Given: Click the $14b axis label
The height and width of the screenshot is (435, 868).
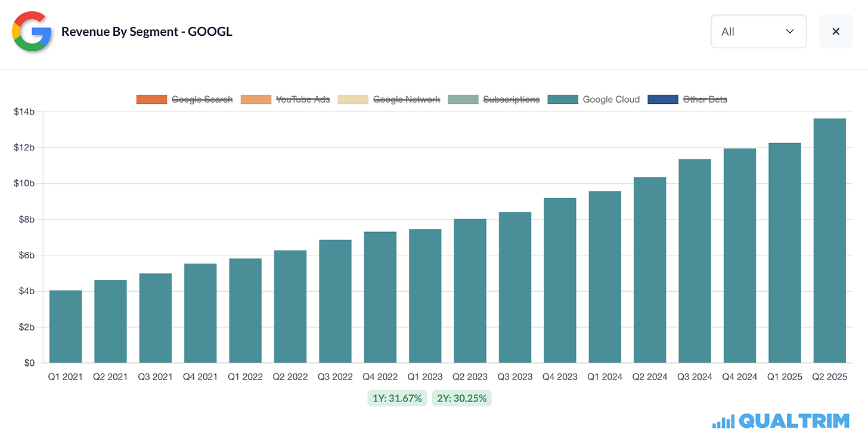Looking at the screenshot, I should tap(24, 112).
